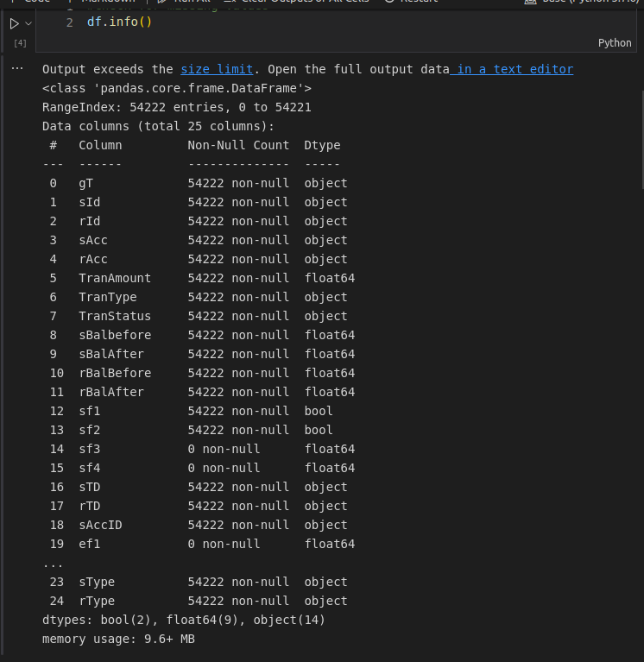Click the execution count [4] indicator

point(19,42)
